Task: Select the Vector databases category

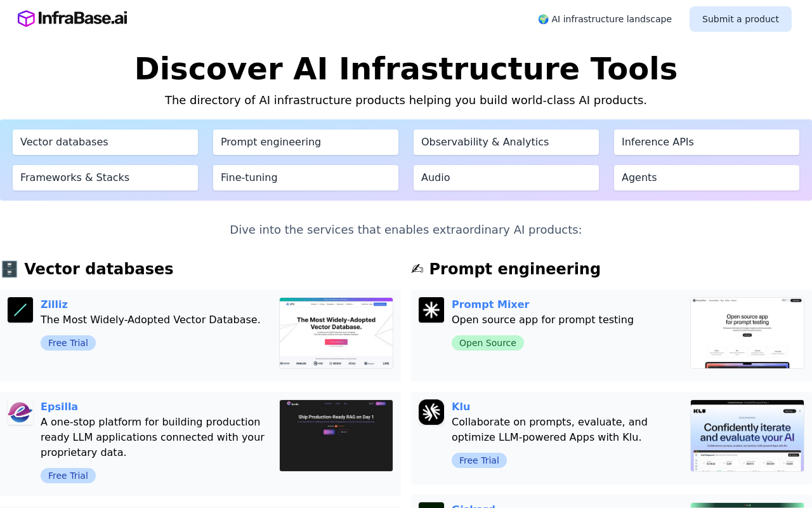Action: point(105,142)
